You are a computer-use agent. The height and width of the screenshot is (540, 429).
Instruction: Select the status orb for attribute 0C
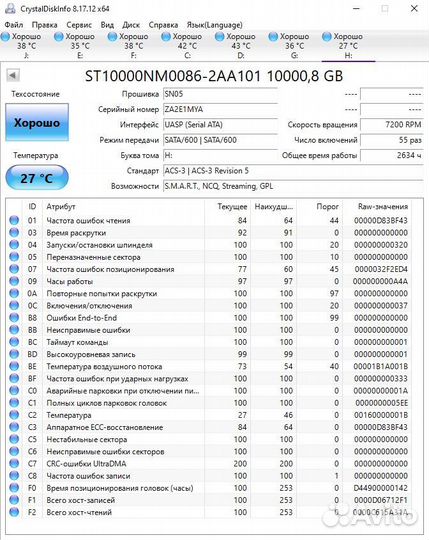[x=14, y=305]
